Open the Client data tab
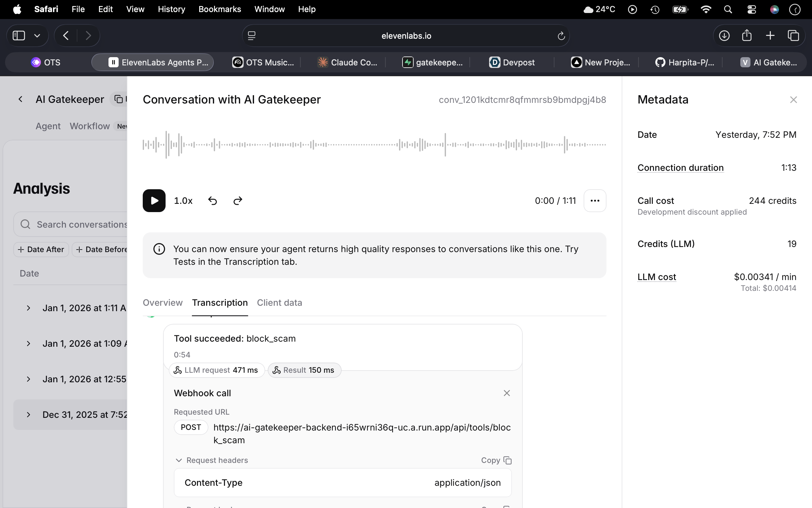 tap(279, 303)
